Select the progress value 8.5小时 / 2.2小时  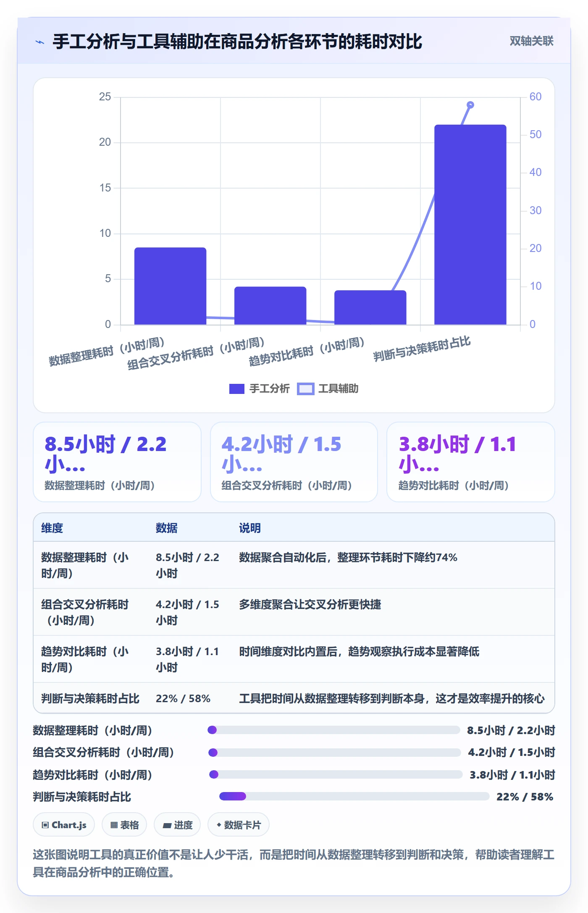point(511,730)
